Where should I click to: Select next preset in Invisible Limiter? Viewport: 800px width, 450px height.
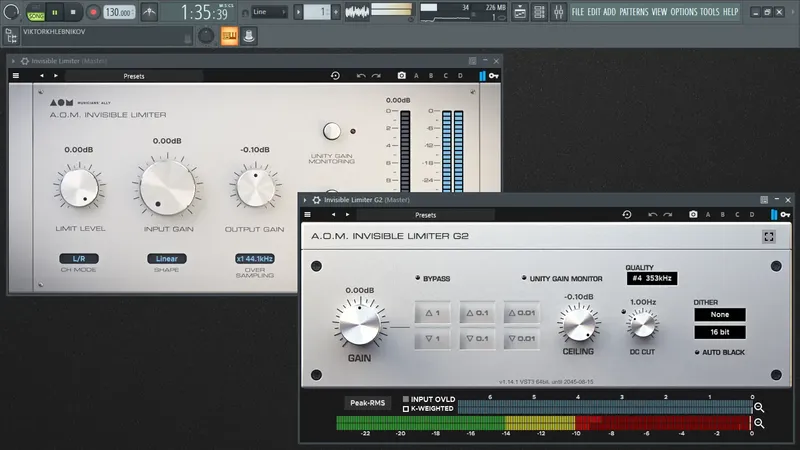tap(56, 76)
